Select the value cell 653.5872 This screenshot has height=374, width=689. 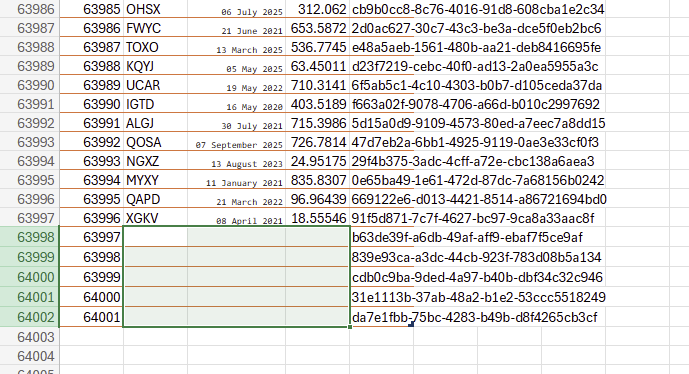(318, 28)
